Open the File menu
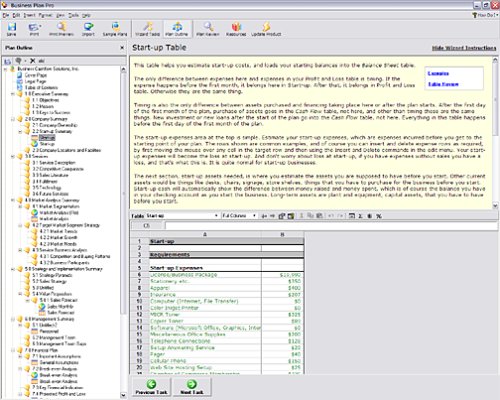The height and width of the screenshot is (400, 500). [6, 15]
